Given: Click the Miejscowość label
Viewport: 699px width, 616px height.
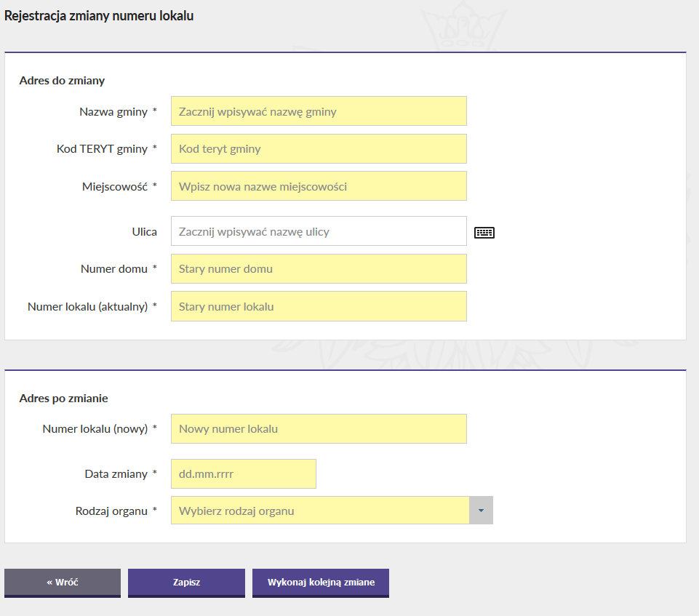Looking at the screenshot, I should (x=115, y=186).
